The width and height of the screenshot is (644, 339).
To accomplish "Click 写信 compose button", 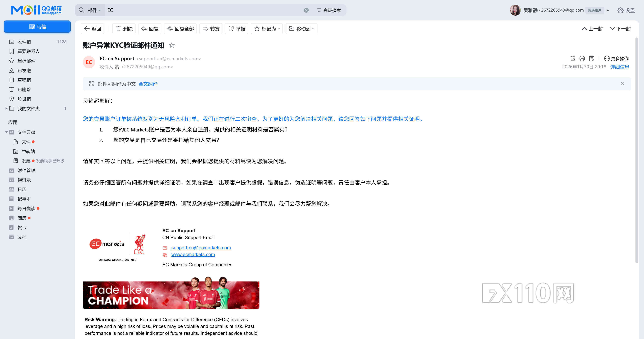I will point(37,27).
